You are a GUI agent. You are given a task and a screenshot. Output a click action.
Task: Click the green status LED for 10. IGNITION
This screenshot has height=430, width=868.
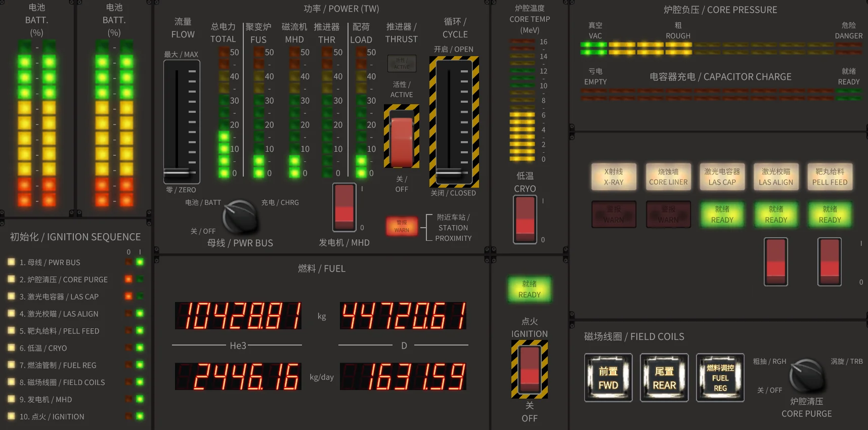pos(140,416)
